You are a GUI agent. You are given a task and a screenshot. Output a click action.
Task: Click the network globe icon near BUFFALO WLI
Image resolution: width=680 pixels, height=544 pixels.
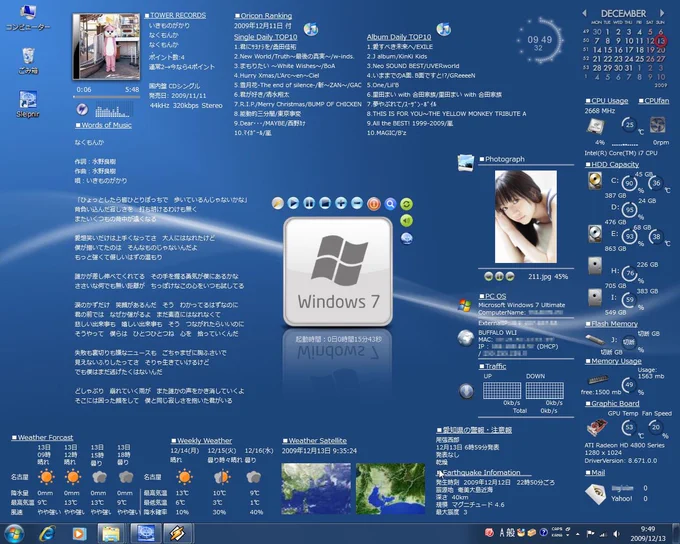pos(465,338)
